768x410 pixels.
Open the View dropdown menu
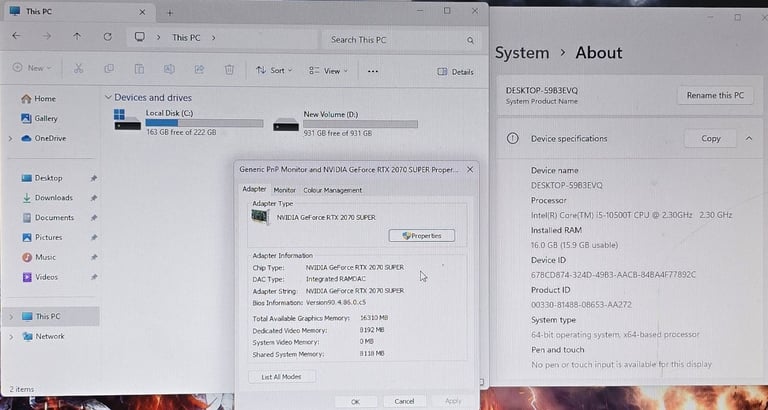(328, 71)
